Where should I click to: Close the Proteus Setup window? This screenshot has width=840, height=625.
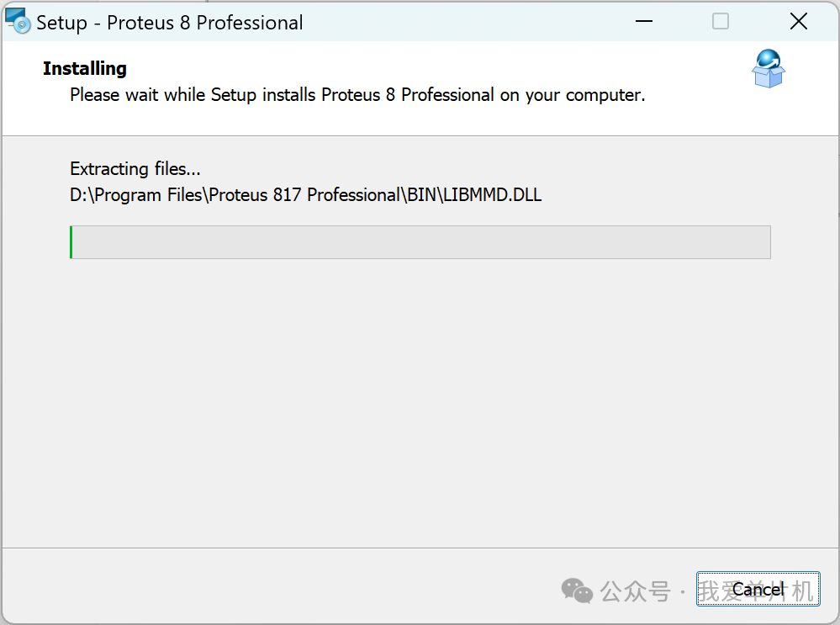(x=799, y=22)
